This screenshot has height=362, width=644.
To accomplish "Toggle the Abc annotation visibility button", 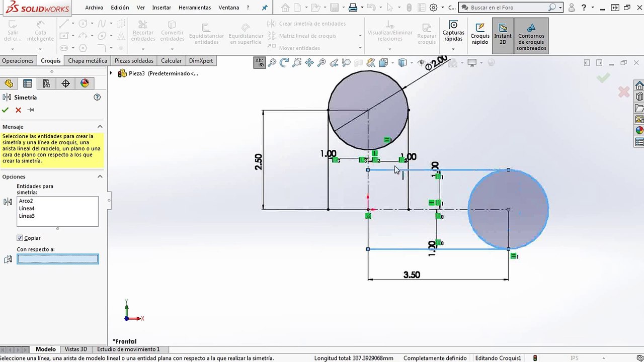I will pos(260,62).
